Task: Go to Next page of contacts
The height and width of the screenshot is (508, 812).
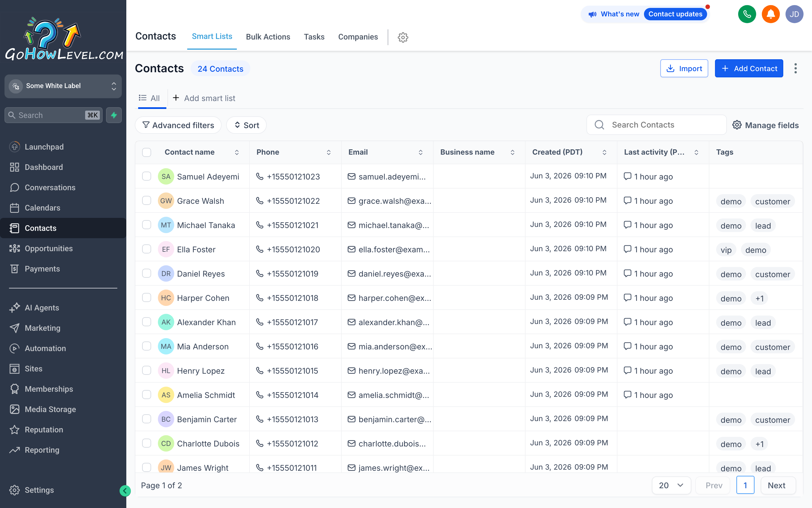Action: [778, 485]
